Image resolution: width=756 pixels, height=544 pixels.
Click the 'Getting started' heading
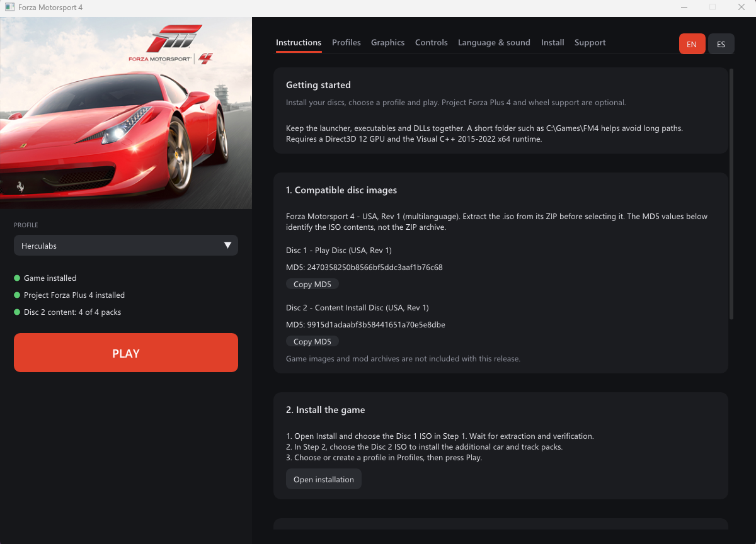click(318, 85)
